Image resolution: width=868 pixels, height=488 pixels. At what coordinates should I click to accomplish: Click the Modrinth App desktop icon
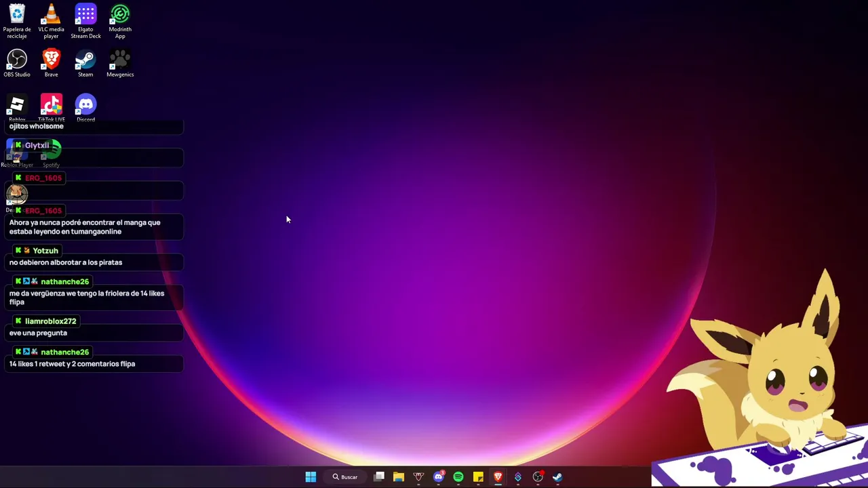[x=120, y=20]
